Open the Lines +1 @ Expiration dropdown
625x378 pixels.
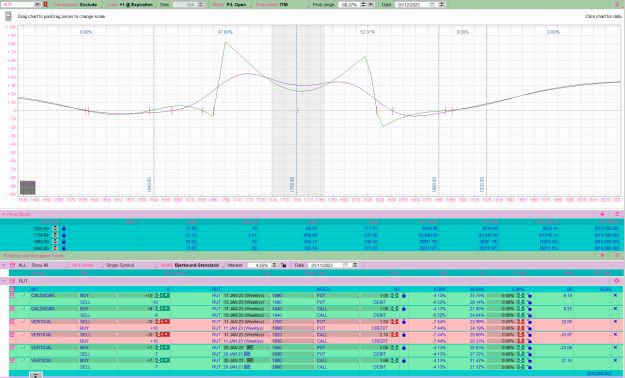pyautogui.click(x=131, y=5)
